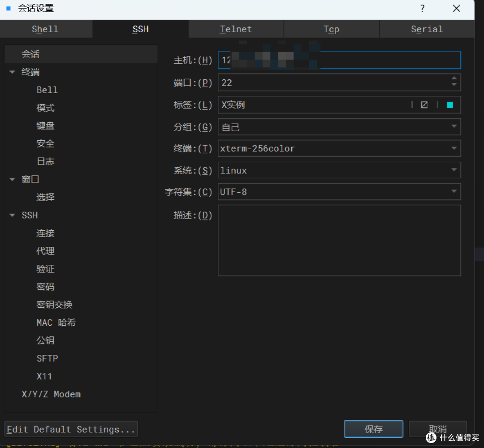Open 代理 settings page
The image size is (484, 448).
(45, 251)
